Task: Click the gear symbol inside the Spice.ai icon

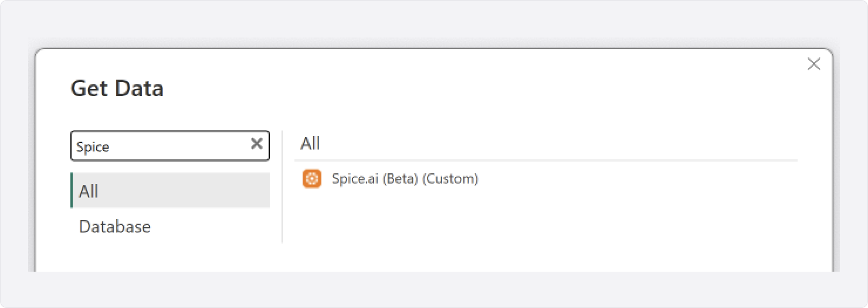Action: pyautogui.click(x=311, y=179)
